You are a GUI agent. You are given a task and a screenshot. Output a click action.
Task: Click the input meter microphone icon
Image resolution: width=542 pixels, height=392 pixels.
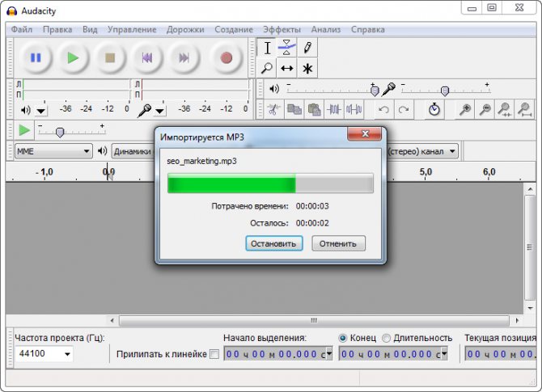(144, 110)
